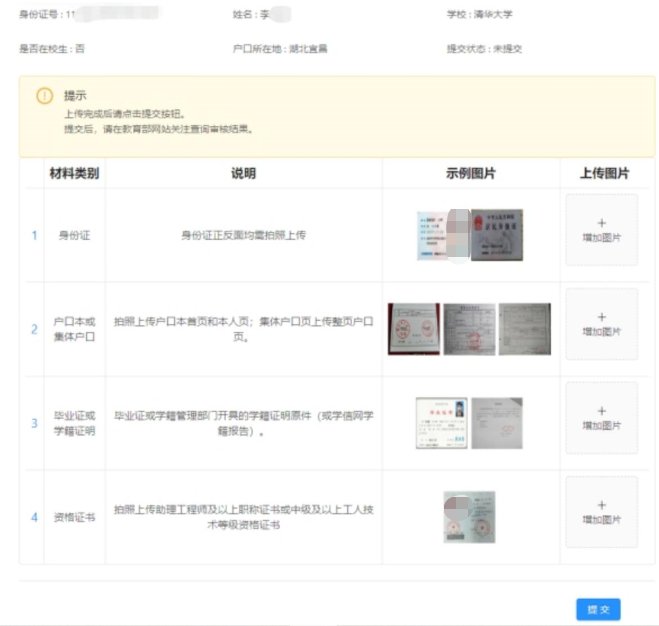Select row number 2 for 户口本
The height and width of the screenshot is (626, 659).
click(34, 329)
